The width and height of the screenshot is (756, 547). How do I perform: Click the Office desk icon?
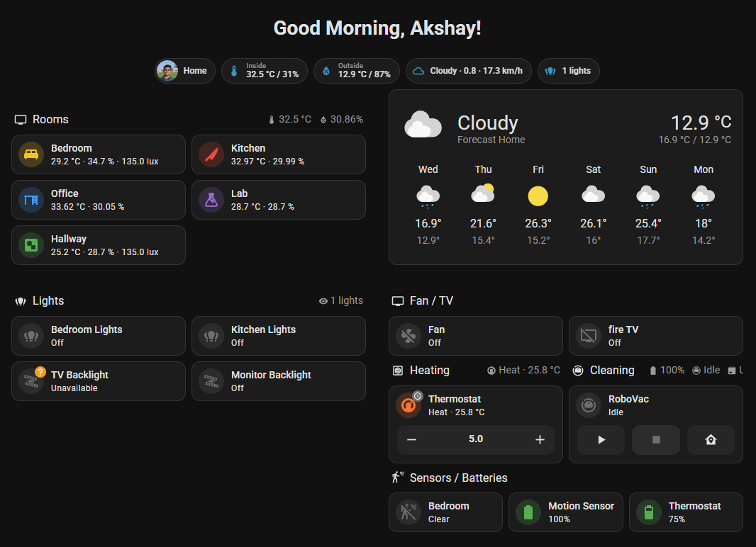31,200
